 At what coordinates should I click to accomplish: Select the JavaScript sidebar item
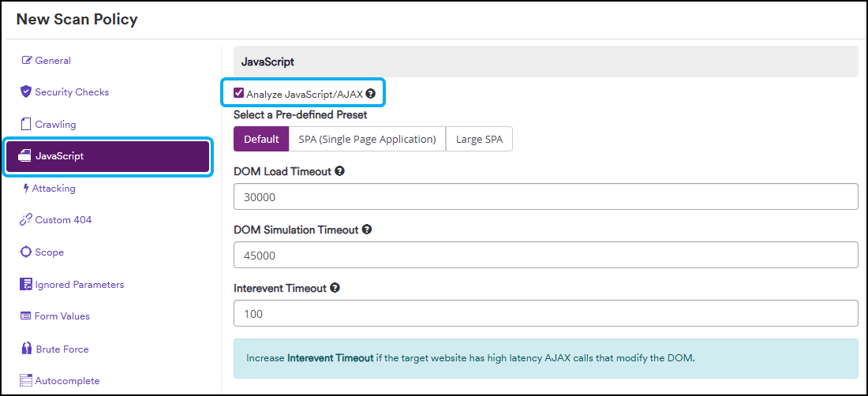(107, 156)
